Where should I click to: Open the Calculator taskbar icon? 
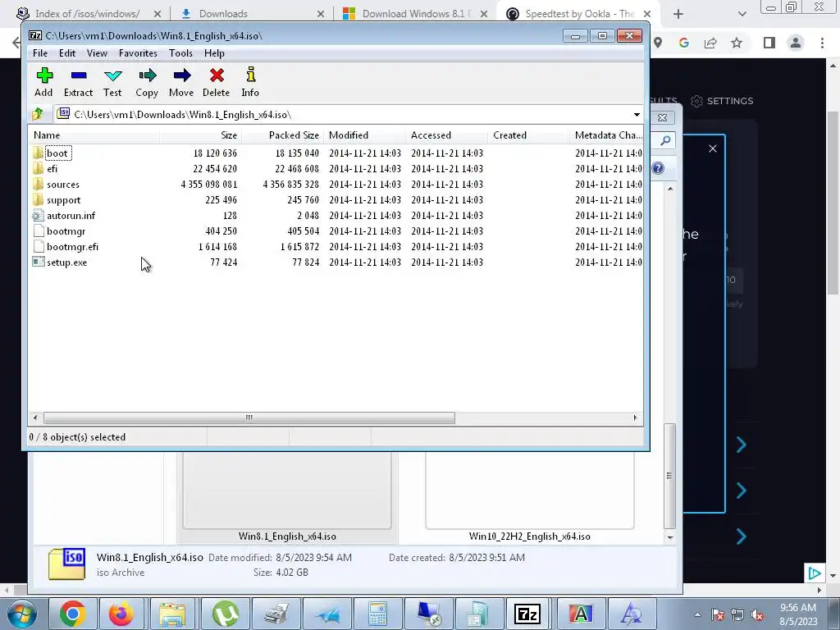[378, 614]
